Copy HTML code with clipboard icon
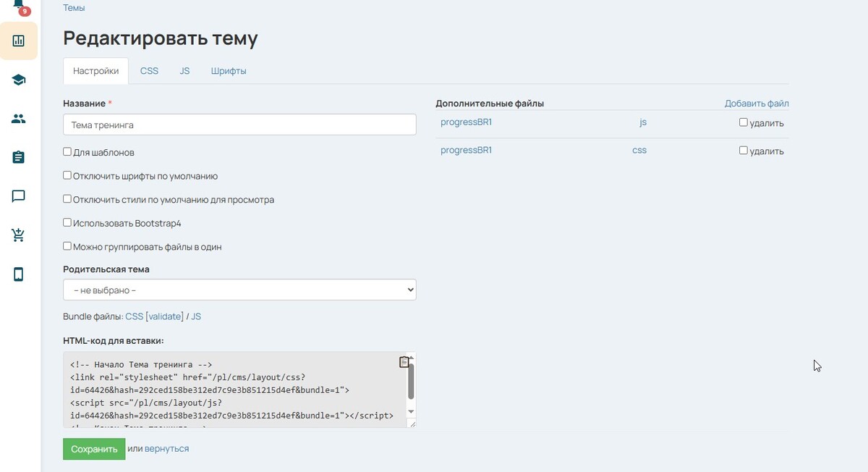The width and height of the screenshot is (868, 472). pyautogui.click(x=404, y=362)
